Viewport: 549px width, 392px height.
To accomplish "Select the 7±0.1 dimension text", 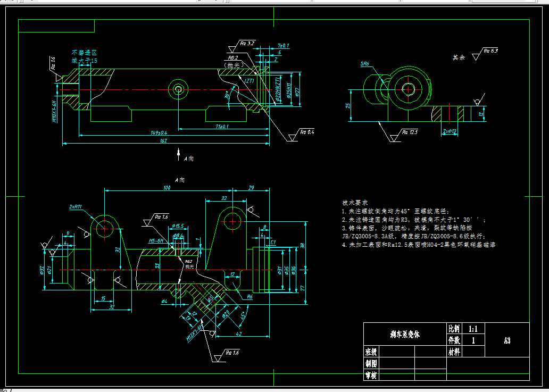I will pos(283,46).
